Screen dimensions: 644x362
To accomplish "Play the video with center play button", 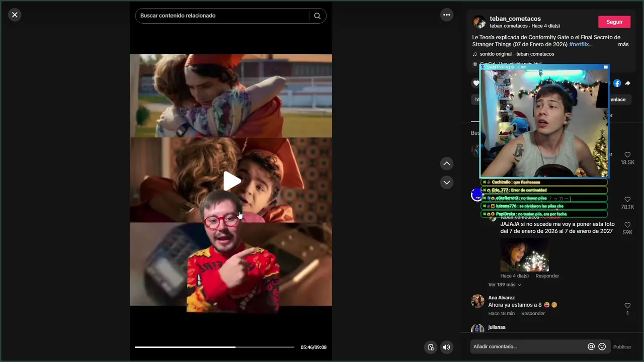I will (x=231, y=182).
